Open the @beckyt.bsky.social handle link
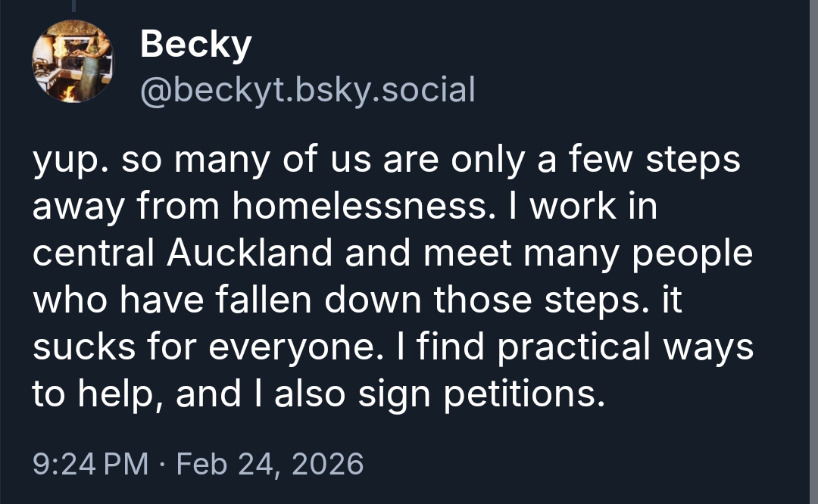The height and width of the screenshot is (504, 818). coord(308,90)
